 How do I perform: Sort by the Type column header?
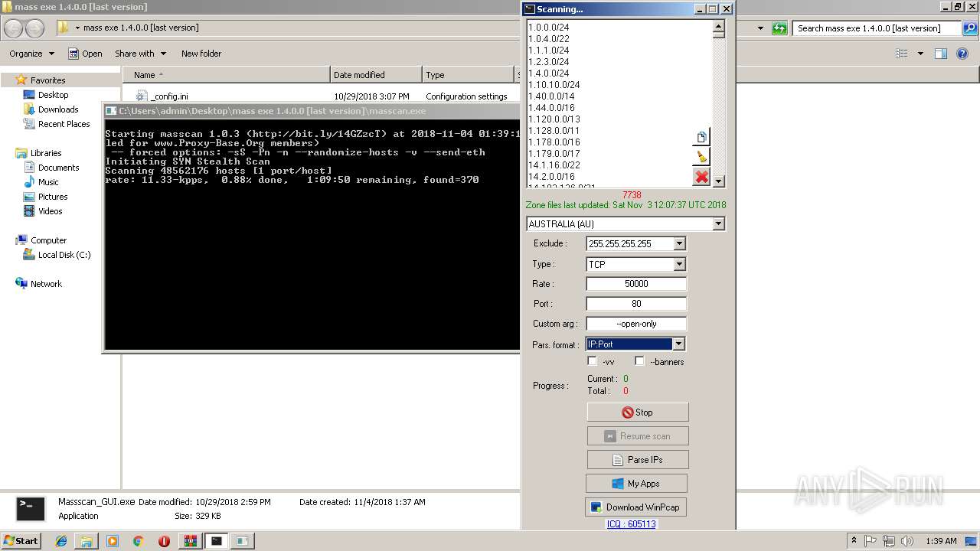coord(468,75)
